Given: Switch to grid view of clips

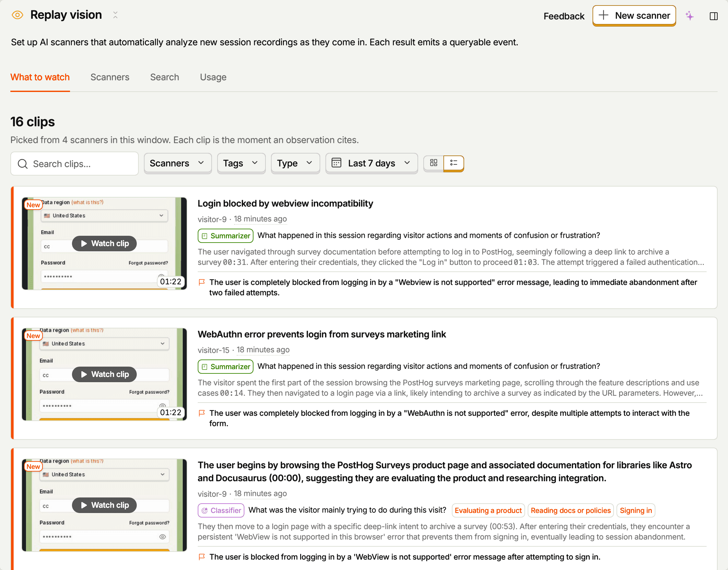Looking at the screenshot, I should [433, 163].
